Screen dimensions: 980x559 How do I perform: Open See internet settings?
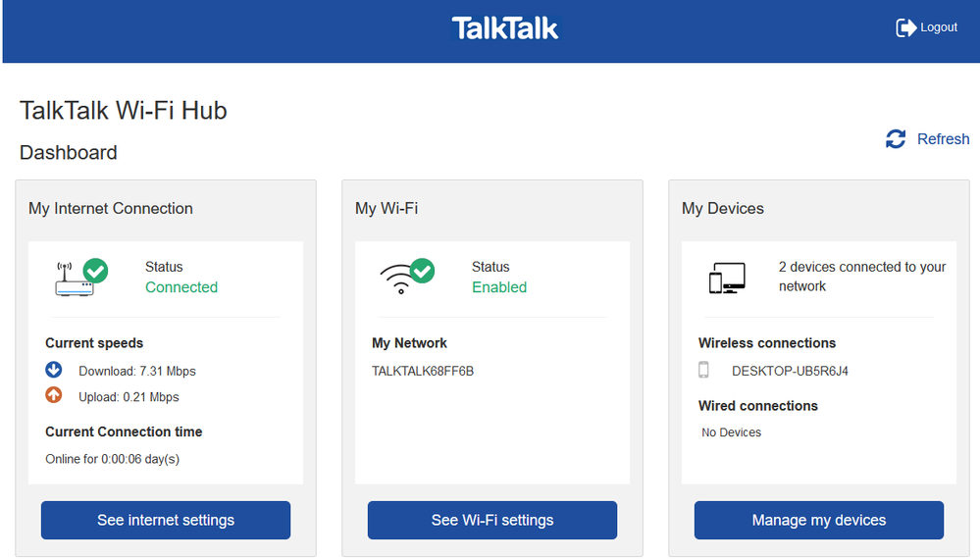(x=166, y=520)
